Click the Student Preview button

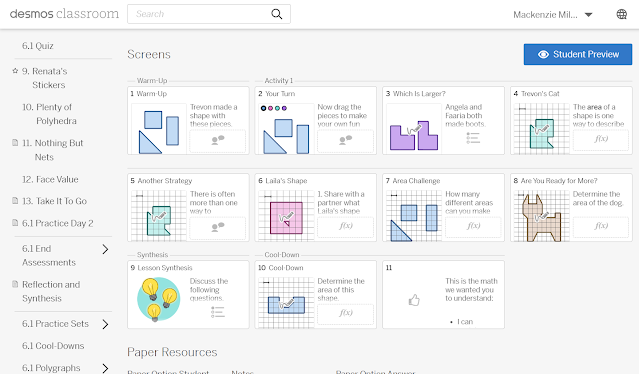pyautogui.click(x=578, y=54)
